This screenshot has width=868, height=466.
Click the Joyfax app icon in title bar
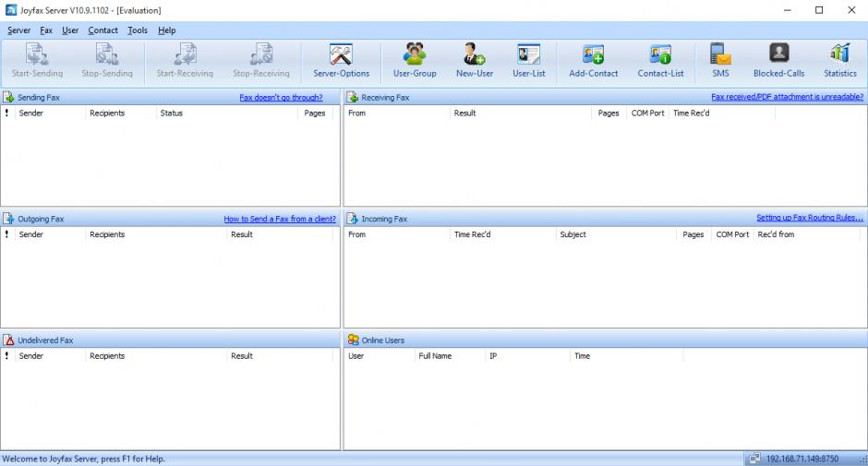pos(11,10)
